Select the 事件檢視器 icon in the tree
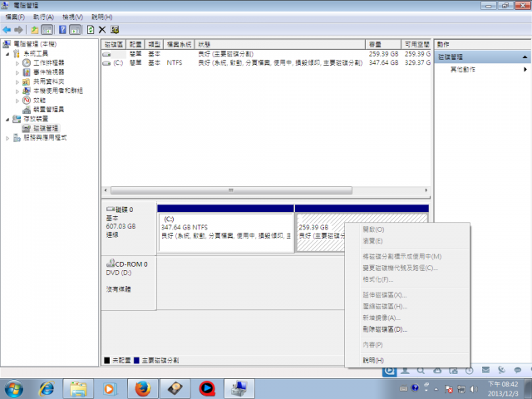 coord(27,72)
